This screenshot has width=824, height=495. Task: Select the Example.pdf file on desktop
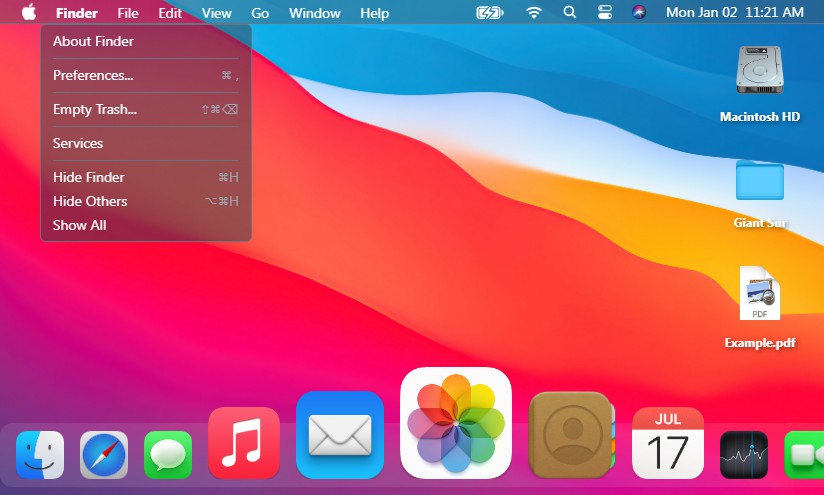click(x=759, y=294)
